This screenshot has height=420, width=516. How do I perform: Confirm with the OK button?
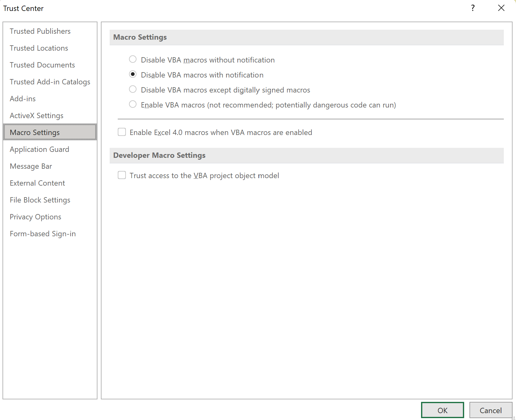442,410
